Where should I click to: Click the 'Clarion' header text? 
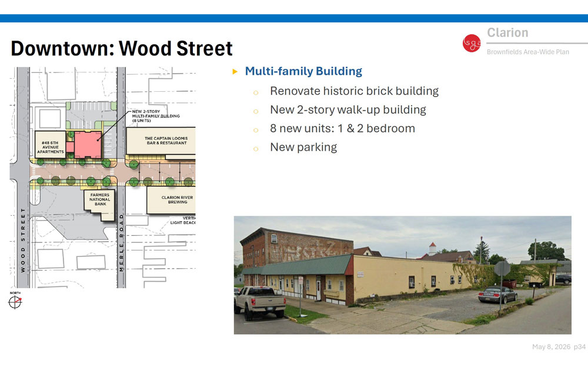click(507, 33)
